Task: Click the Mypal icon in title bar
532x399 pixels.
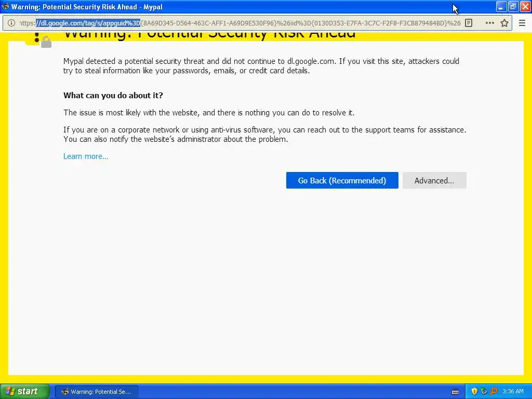Action: [x=5, y=6]
